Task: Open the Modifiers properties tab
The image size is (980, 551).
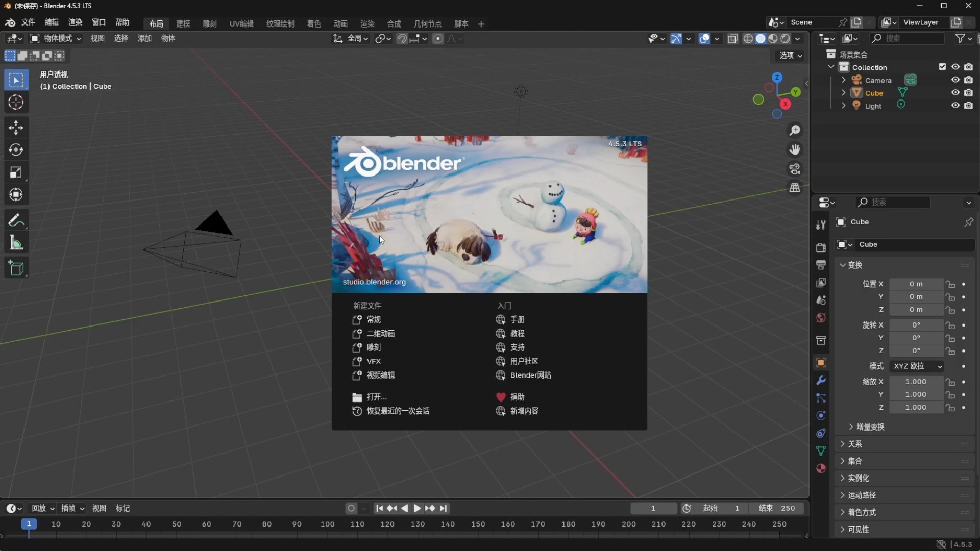Action: pyautogui.click(x=821, y=381)
